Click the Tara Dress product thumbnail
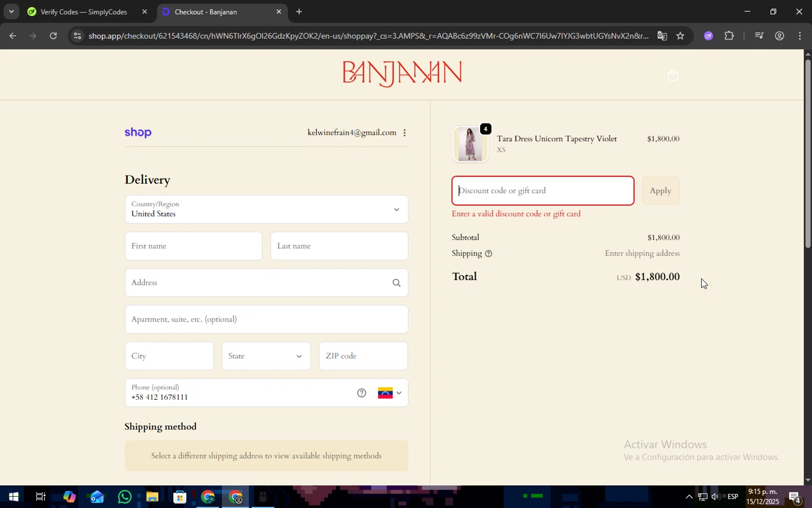 point(470,144)
